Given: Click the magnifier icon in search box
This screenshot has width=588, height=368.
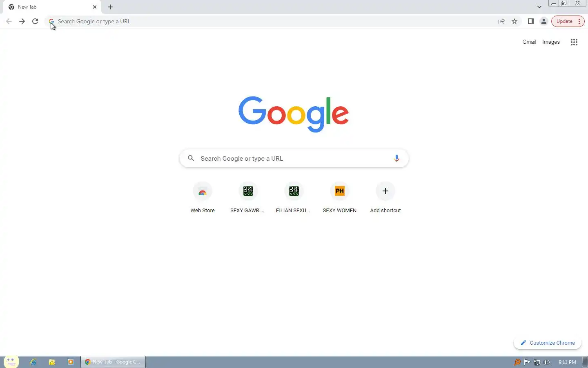Looking at the screenshot, I should [x=191, y=158].
